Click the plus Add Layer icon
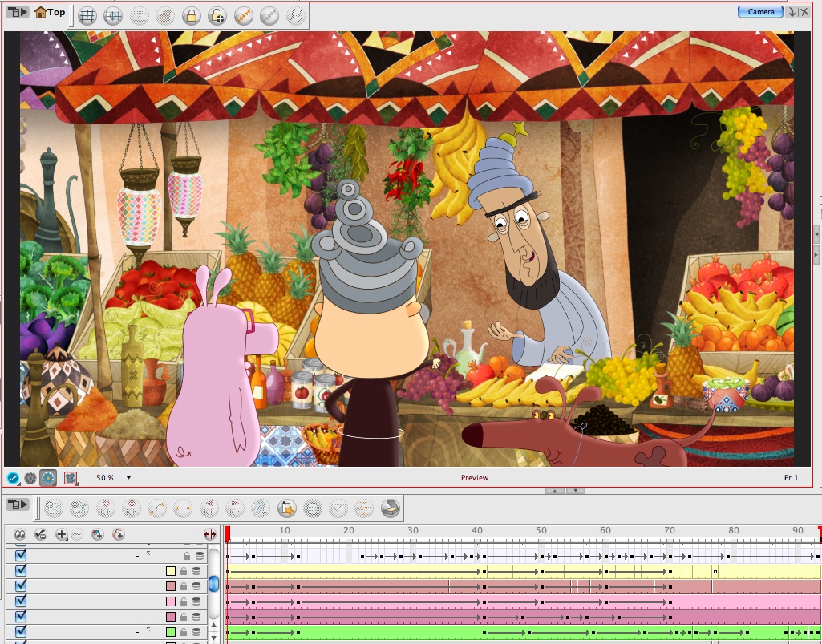822x644 pixels. (62, 534)
